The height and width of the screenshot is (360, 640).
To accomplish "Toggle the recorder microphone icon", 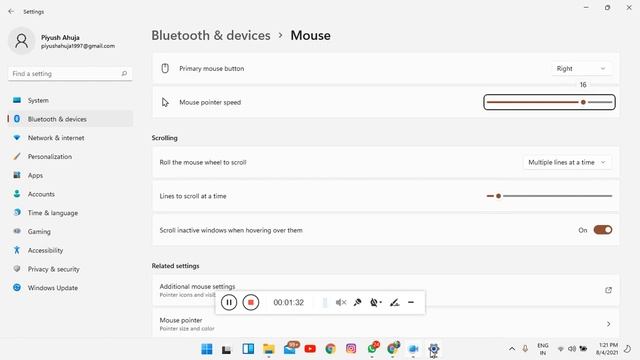I will [357, 302].
